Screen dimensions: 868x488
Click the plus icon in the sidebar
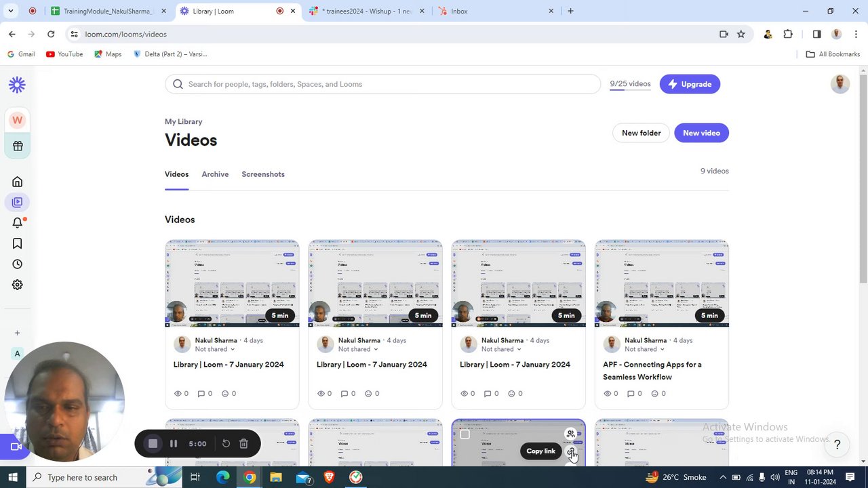click(17, 333)
